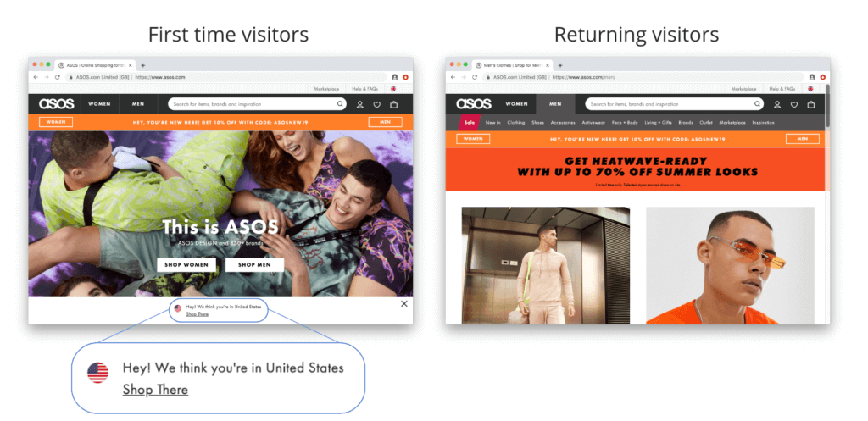Open saved items heart in Returning visitors browser

[793, 104]
